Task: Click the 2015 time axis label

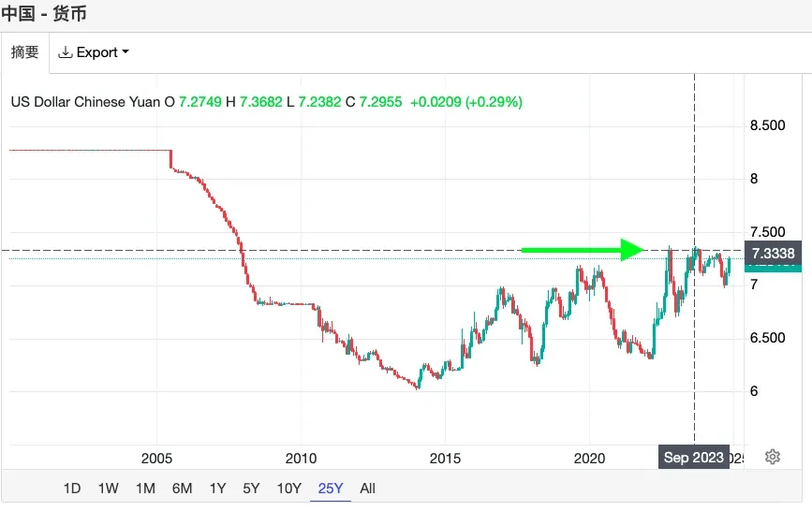Action: [x=446, y=459]
